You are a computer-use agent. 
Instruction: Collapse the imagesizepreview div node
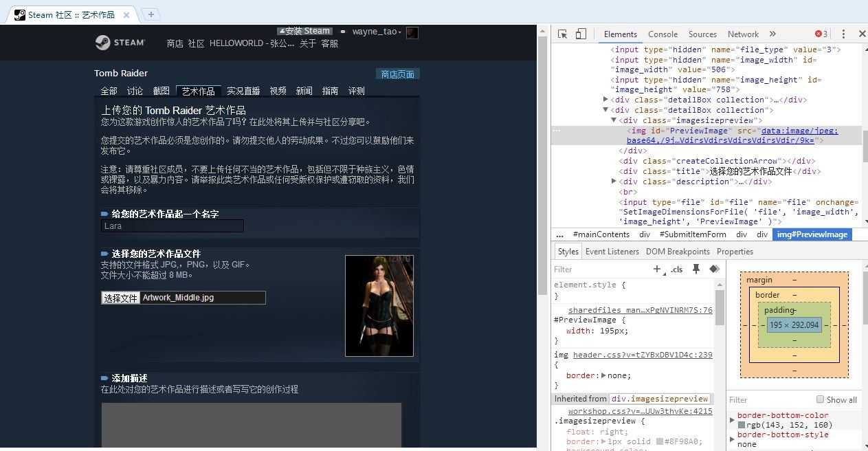click(x=614, y=120)
